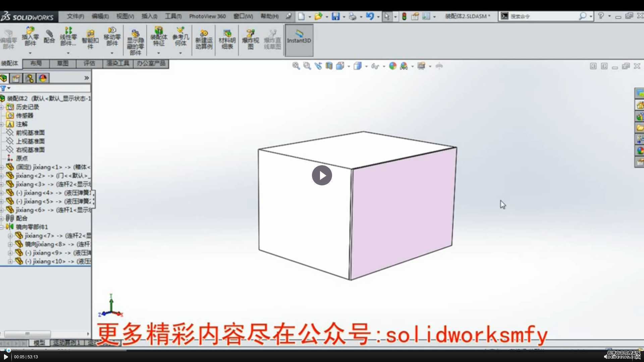Click the Rebuild traffic light icon
The width and height of the screenshot is (644, 362).
tap(404, 16)
